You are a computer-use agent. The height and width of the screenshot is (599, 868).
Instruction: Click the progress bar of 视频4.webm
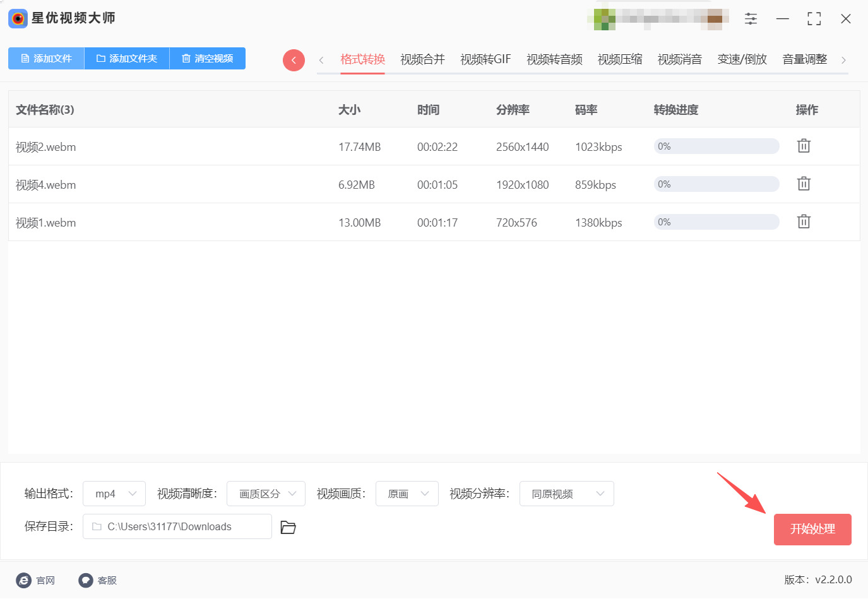pyautogui.click(x=716, y=184)
